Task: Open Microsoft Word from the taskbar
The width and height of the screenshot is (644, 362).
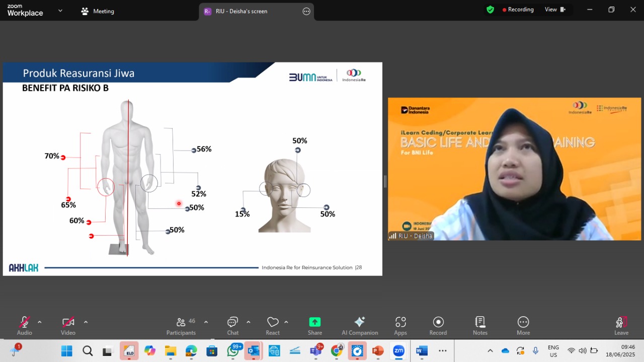Action: click(422, 350)
